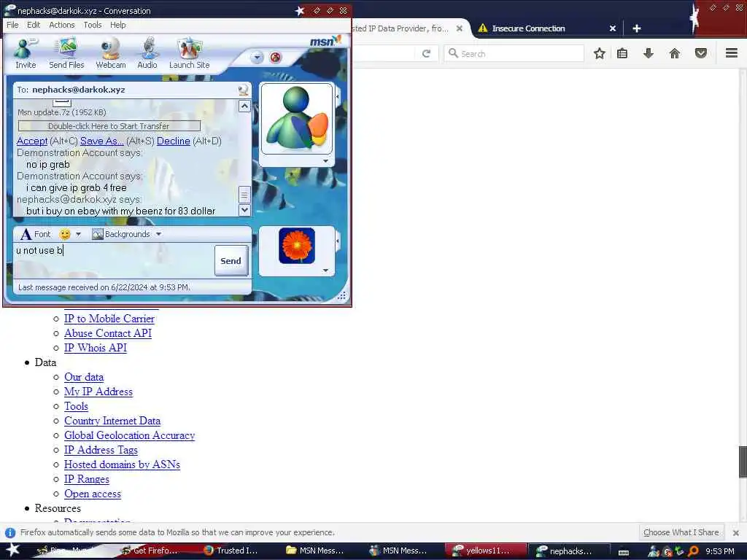
Task: Click the contact's MSN display picture
Action: 296,118
